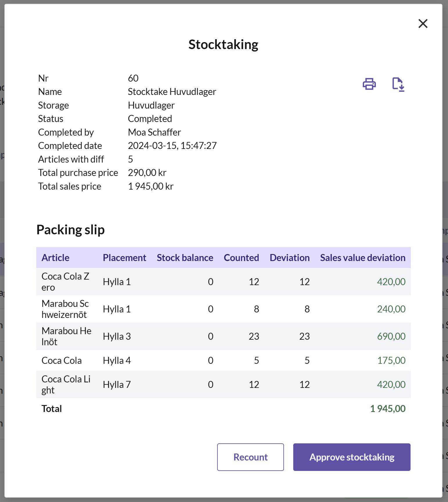Click the Total purchase price label
The image size is (448, 502).
(x=78, y=173)
